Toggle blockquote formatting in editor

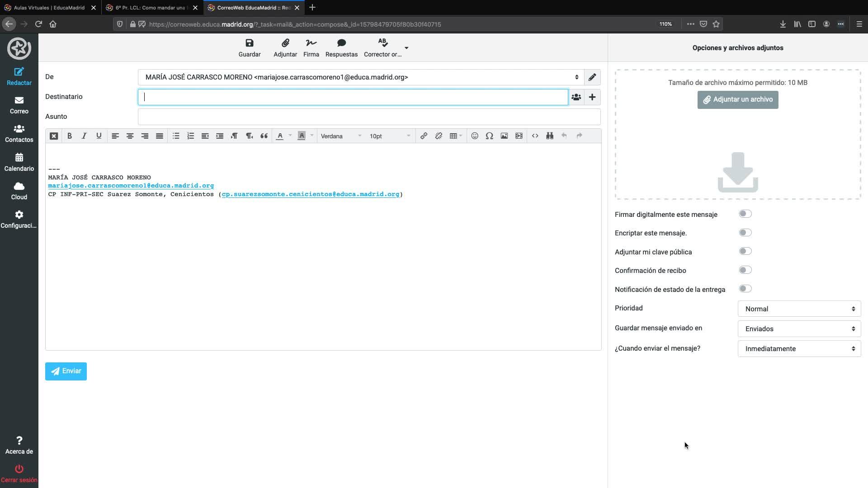coord(264,136)
